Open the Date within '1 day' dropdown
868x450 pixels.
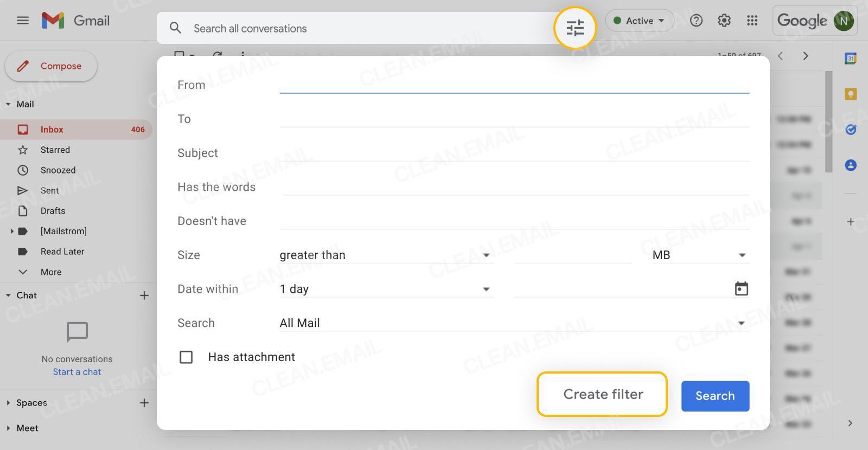(x=385, y=290)
